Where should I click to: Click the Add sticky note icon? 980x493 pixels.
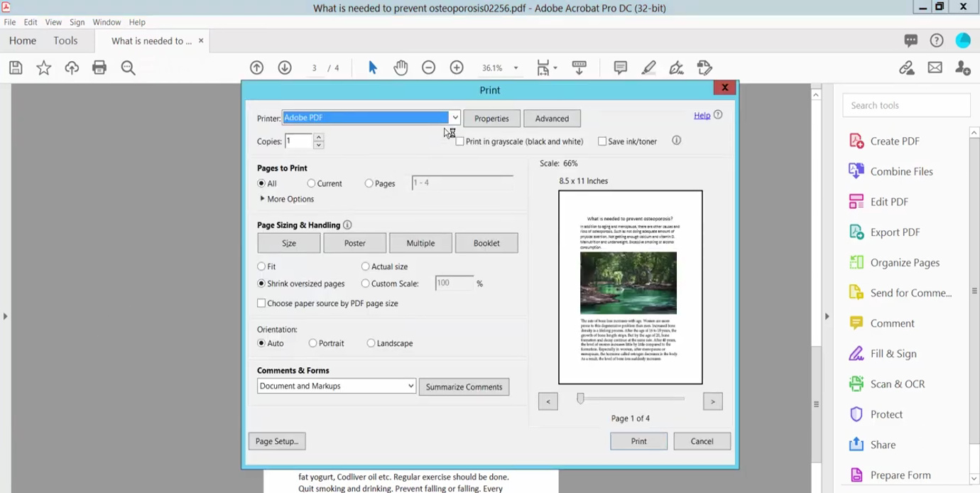coord(620,67)
